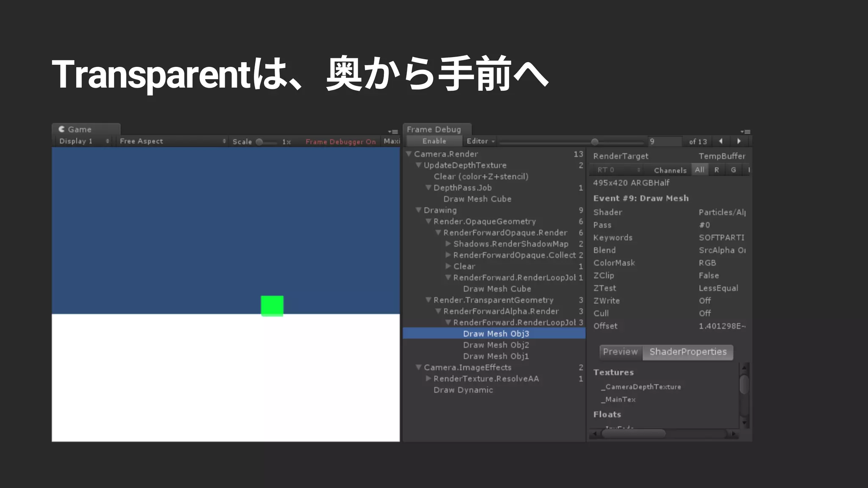Image resolution: width=868 pixels, height=488 pixels.
Task: Switch to the Preview tab
Action: [x=620, y=352]
